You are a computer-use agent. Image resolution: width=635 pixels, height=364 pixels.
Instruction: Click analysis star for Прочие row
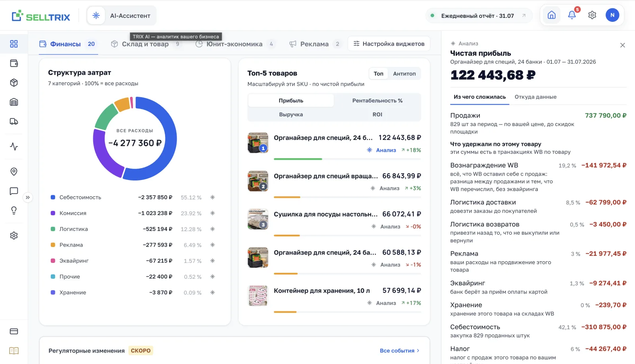213,277
